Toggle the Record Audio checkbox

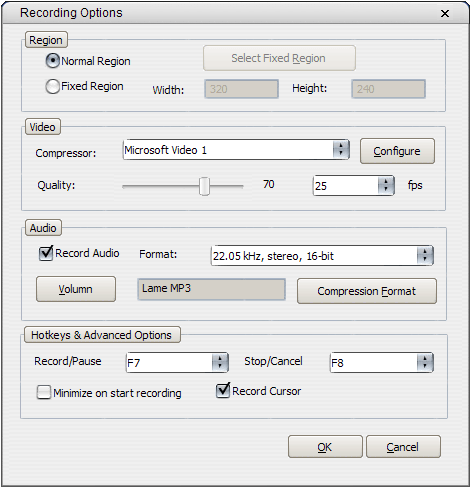[46, 253]
